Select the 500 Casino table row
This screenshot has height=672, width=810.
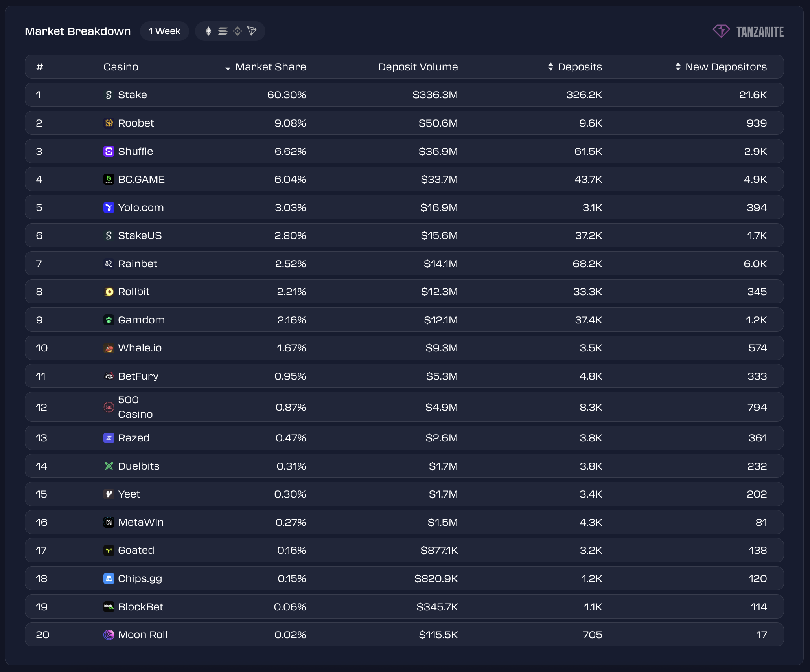(404, 407)
